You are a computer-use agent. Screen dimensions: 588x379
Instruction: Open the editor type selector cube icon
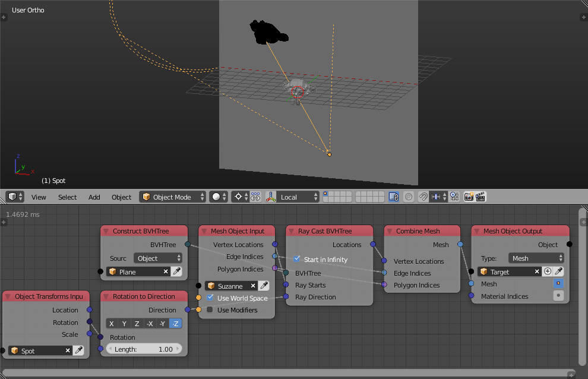tap(15, 197)
